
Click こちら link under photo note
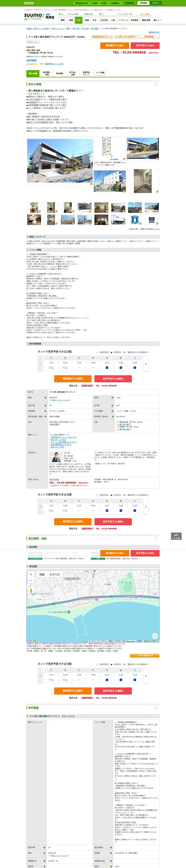(157, 229)
